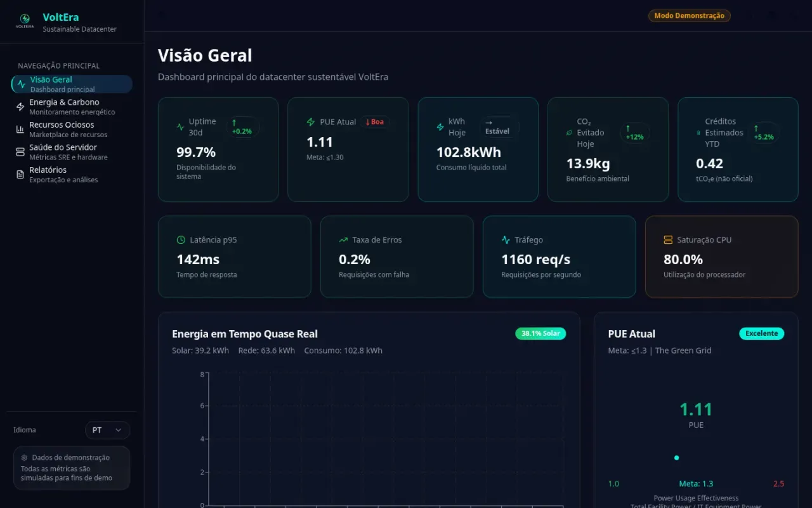Click the PUE gauge indicator dot
Screen dimensions: 812x508
click(x=676, y=458)
